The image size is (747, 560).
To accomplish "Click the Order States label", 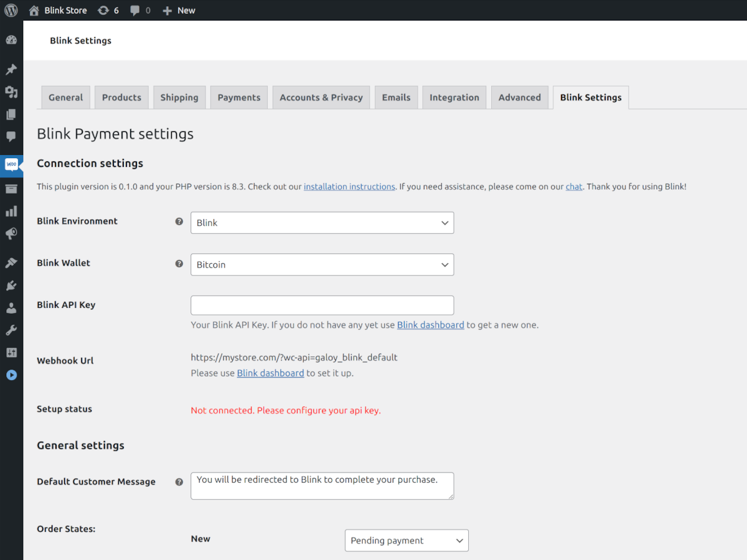I will pos(66,529).
